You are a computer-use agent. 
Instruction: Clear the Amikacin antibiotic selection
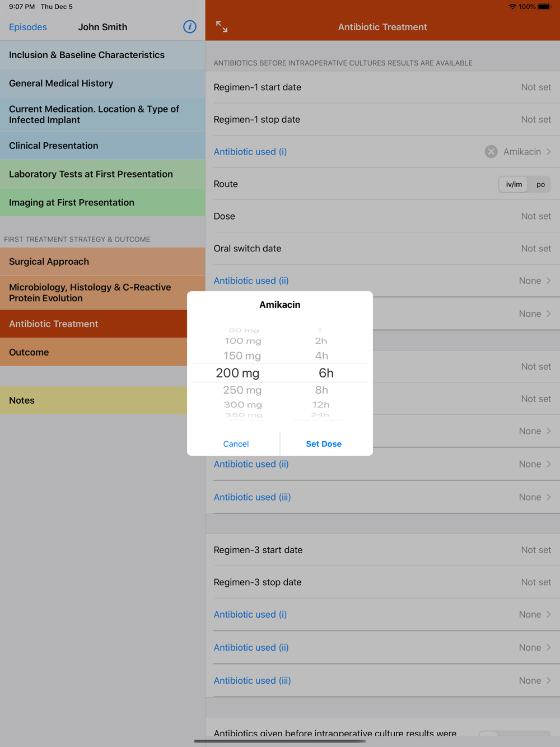tap(491, 152)
